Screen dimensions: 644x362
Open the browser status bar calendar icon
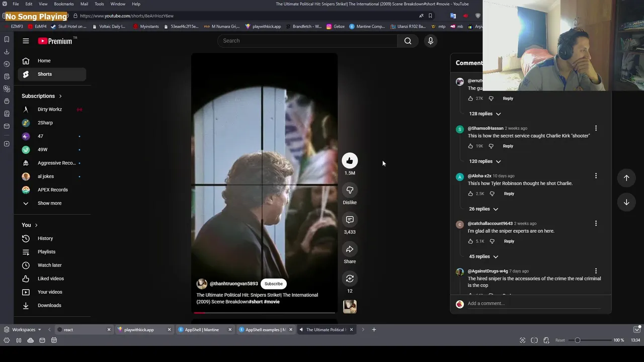[54, 340]
